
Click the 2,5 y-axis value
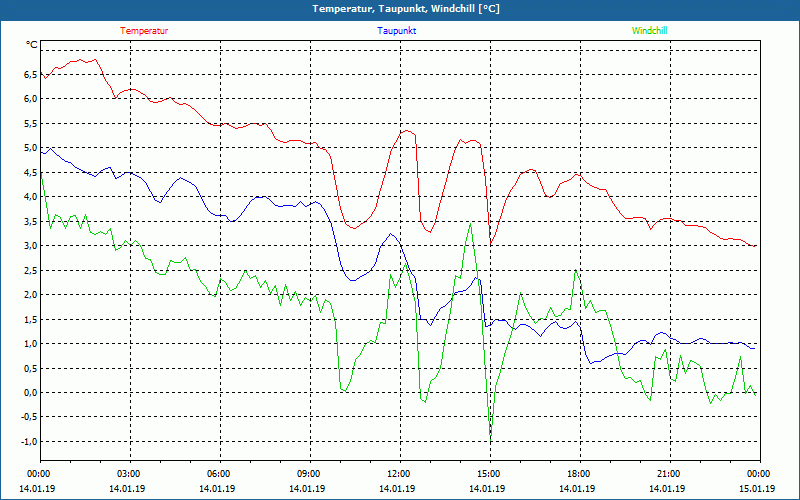(x=32, y=270)
